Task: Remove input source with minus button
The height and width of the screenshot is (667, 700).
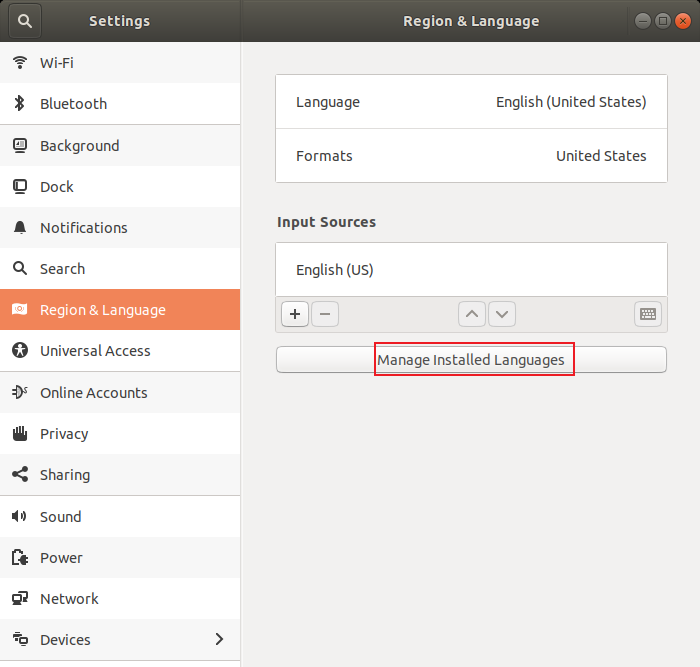Action: coord(325,314)
